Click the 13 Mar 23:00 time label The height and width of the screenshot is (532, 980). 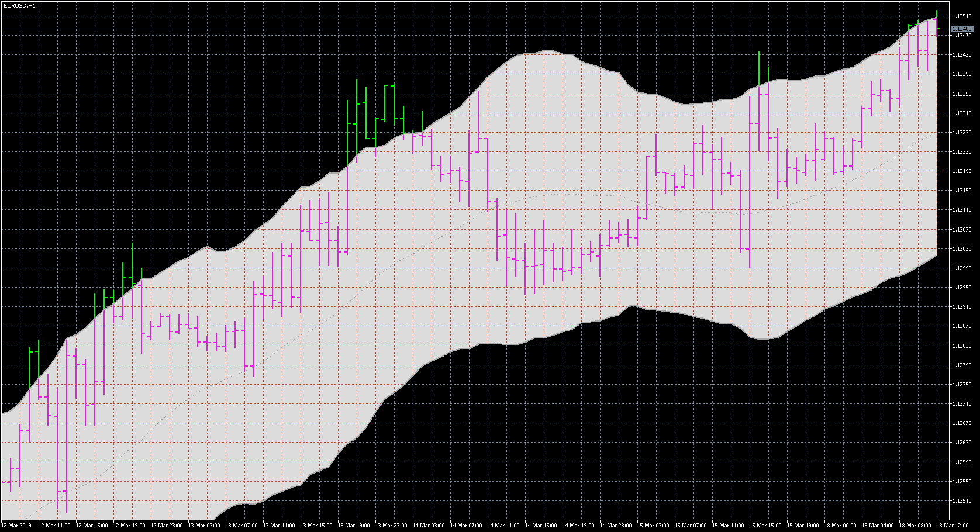[391, 526]
